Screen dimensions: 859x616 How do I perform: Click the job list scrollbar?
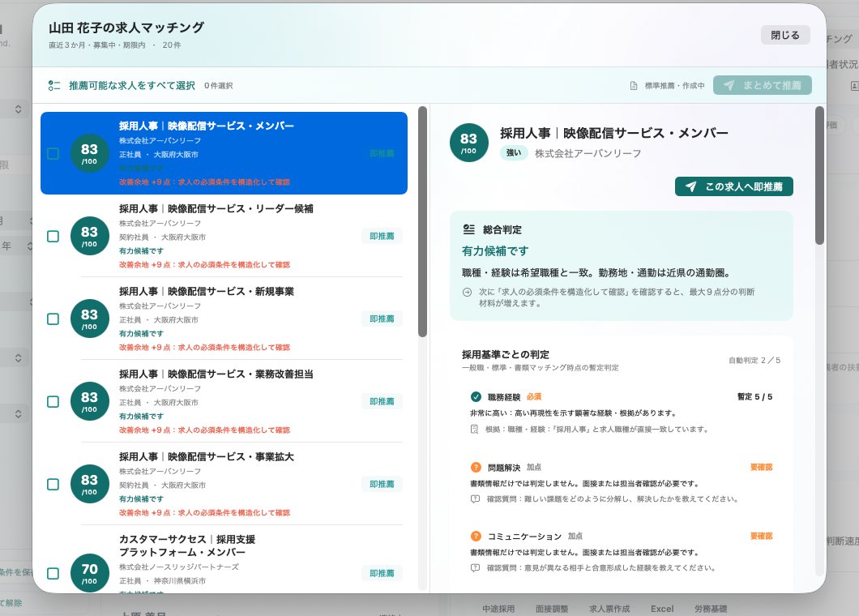coord(422,222)
